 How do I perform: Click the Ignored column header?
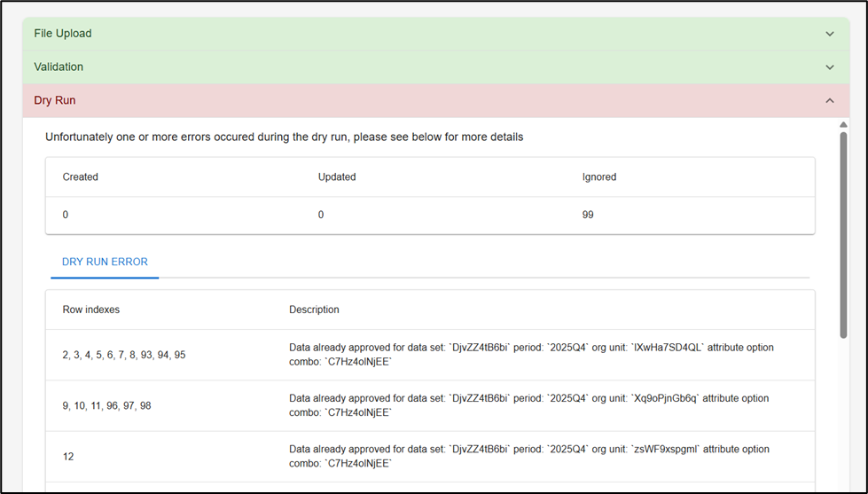599,177
